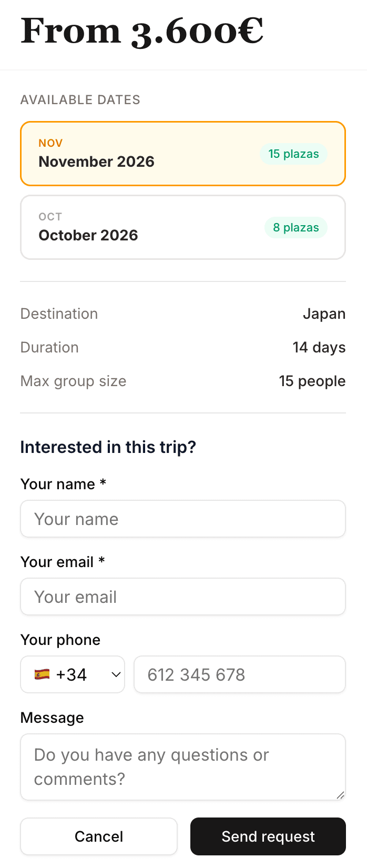
Task: Click the 14 days duration value
Action: [319, 347]
